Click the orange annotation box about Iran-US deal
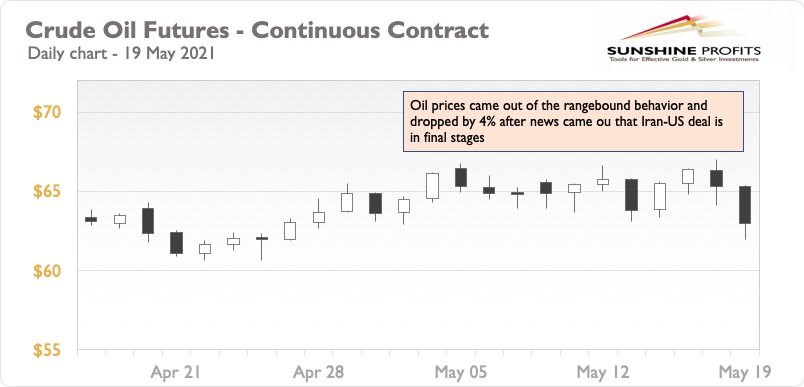This screenshot has width=804, height=387. (x=573, y=121)
